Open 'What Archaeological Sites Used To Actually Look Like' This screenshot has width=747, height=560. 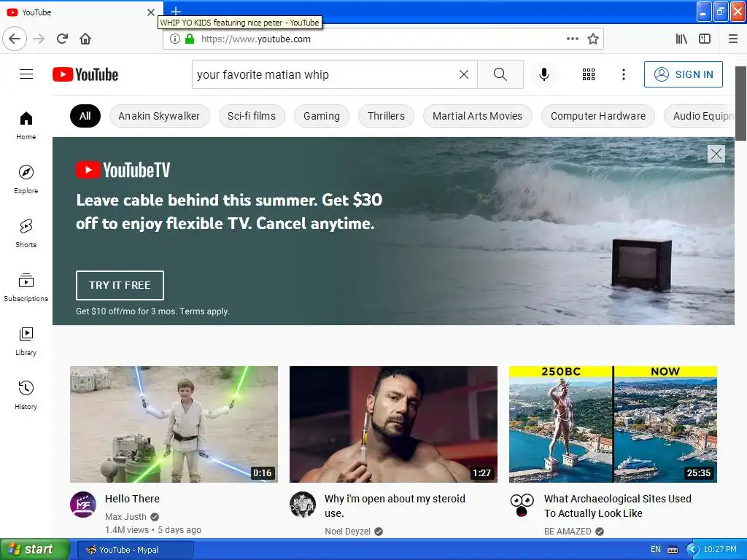point(617,506)
